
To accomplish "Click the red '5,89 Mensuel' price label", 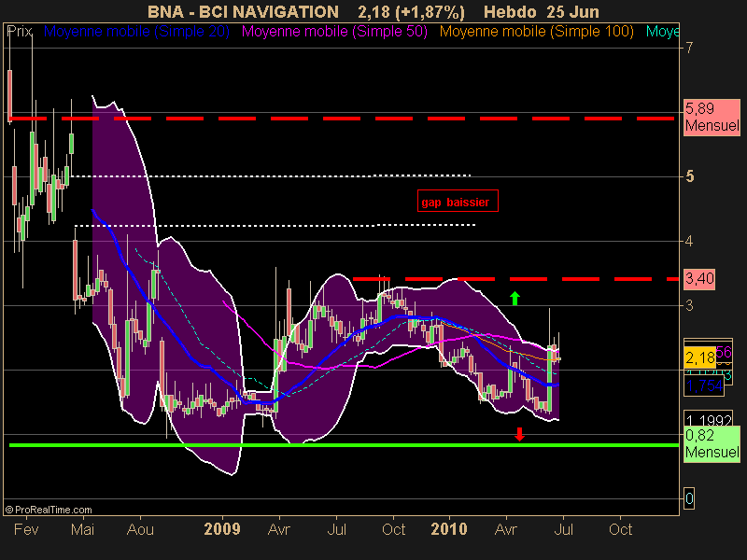I will (712, 118).
